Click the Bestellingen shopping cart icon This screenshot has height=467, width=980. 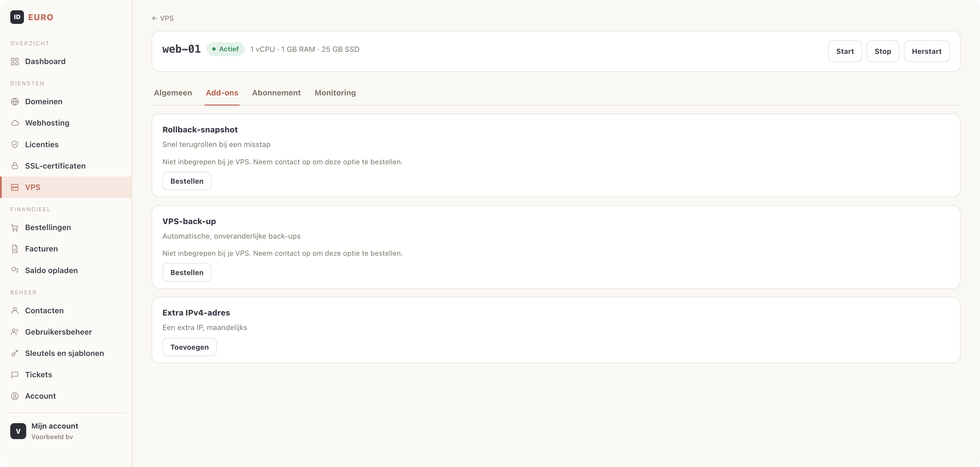pyautogui.click(x=15, y=228)
